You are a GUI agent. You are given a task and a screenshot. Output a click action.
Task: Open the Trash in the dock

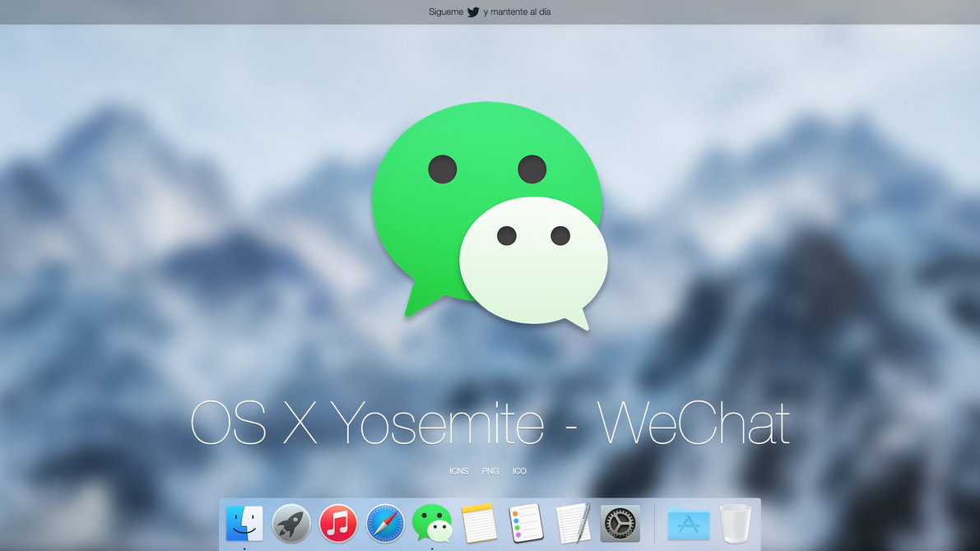[x=736, y=524]
